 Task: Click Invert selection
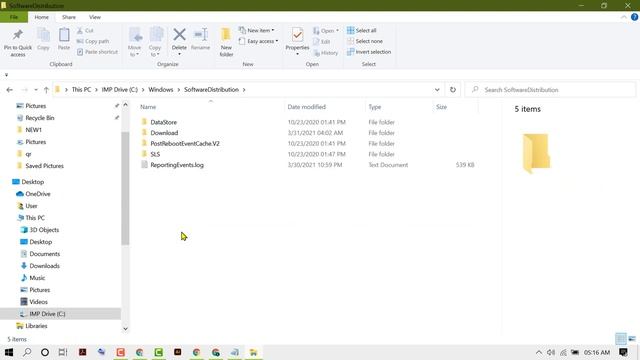(369, 52)
